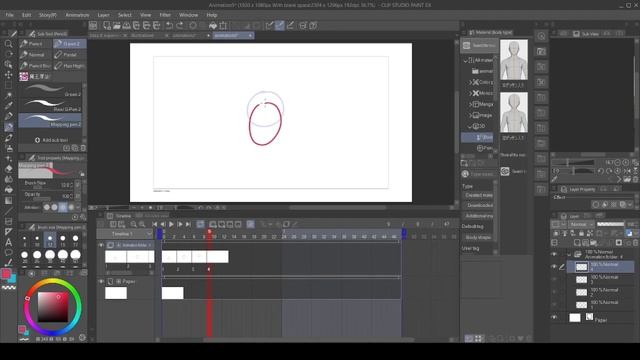Open the File menu
Image resolution: width=640 pixels, height=360 pixels.
coord(9,15)
